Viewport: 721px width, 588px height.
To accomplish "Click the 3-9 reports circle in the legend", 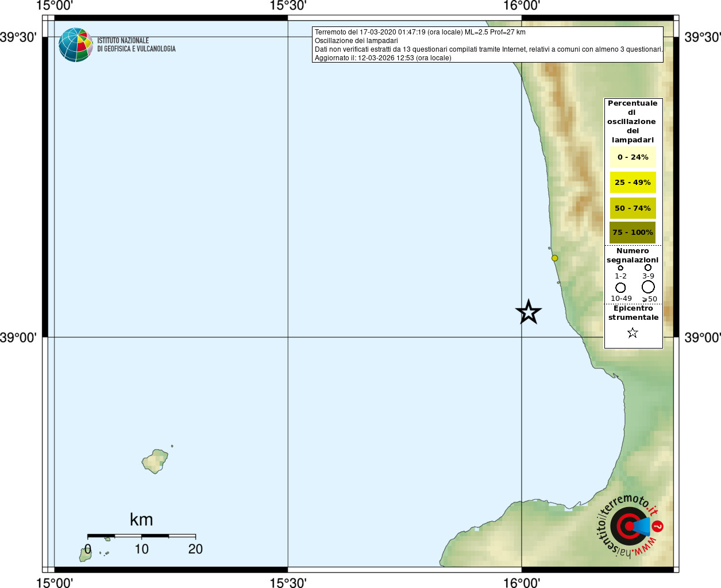I will point(648,267).
